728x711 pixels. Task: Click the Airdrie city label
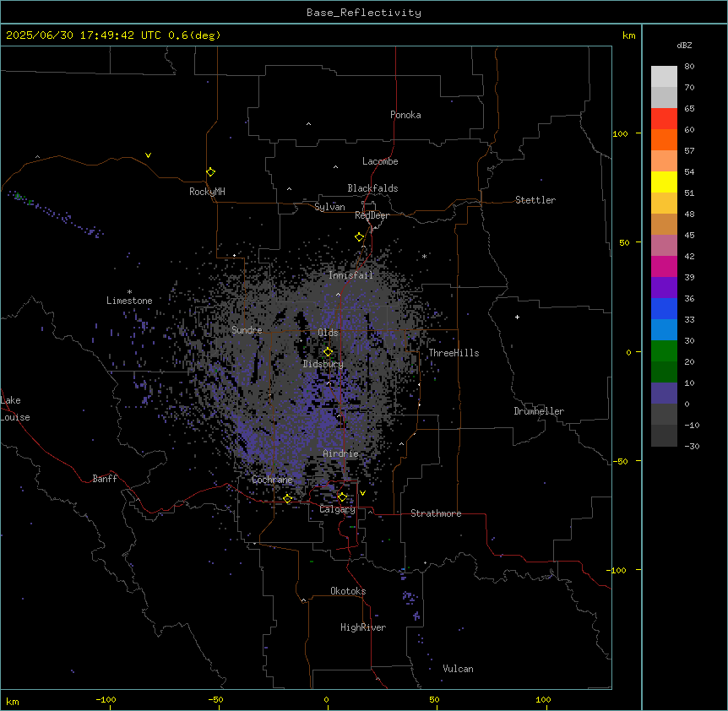[340, 453]
